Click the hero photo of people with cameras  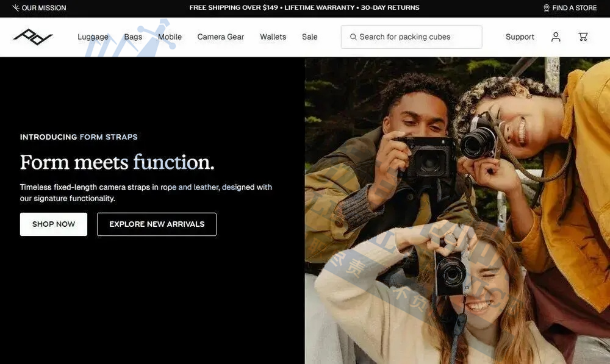[457, 210]
